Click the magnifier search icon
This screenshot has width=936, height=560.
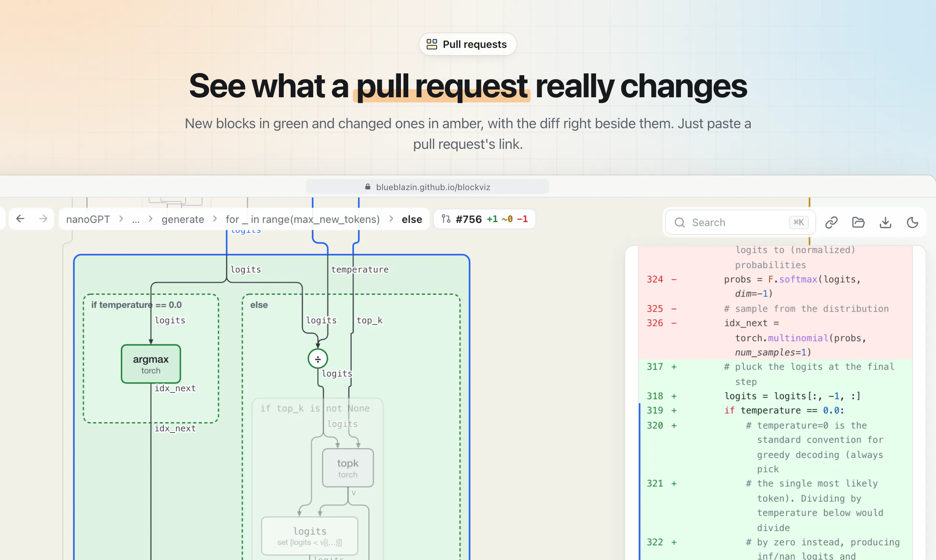(680, 223)
